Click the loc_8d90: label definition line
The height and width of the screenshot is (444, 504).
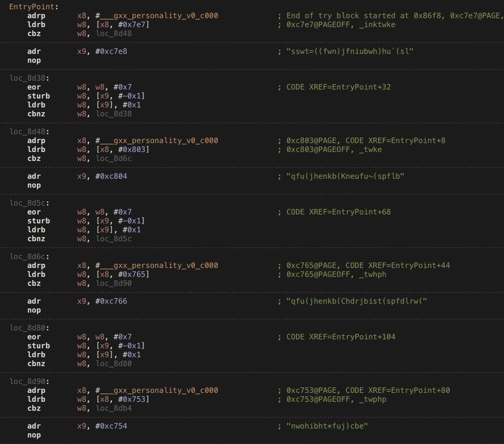(x=30, y=381)
